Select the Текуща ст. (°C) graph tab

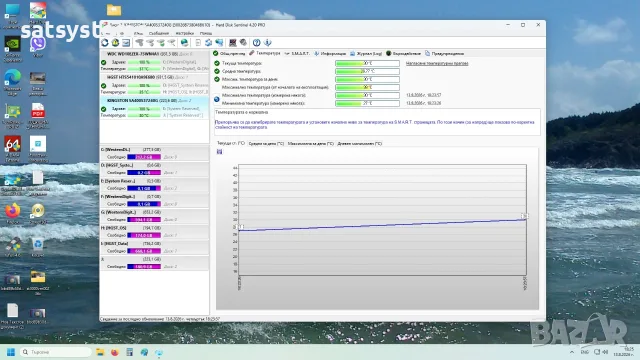pos(231,143)
